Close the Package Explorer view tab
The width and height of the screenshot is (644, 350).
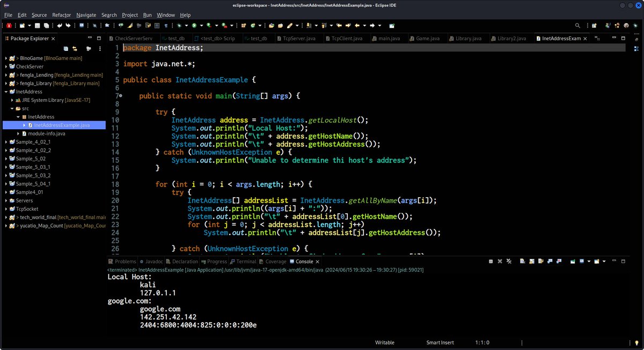tap(54, 39)
